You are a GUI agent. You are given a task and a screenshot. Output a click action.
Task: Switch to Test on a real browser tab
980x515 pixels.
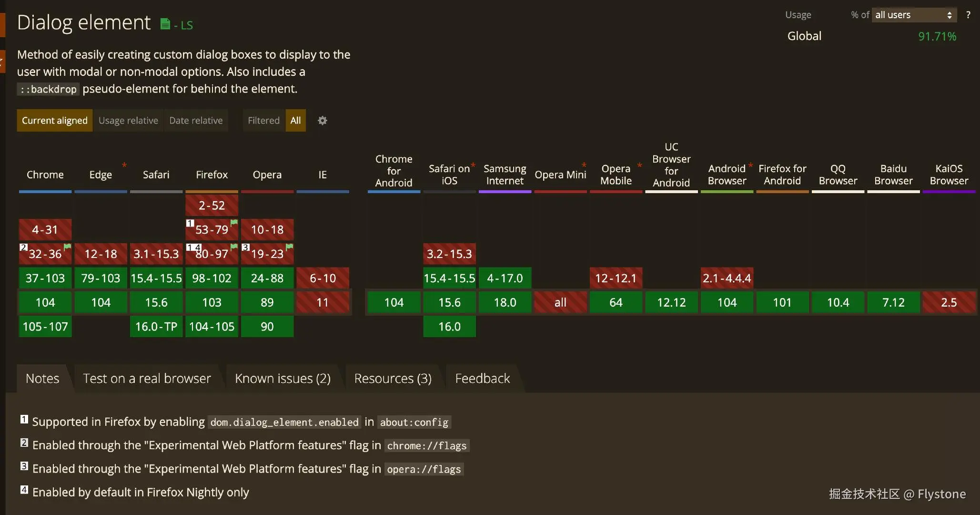coord(147,379)
